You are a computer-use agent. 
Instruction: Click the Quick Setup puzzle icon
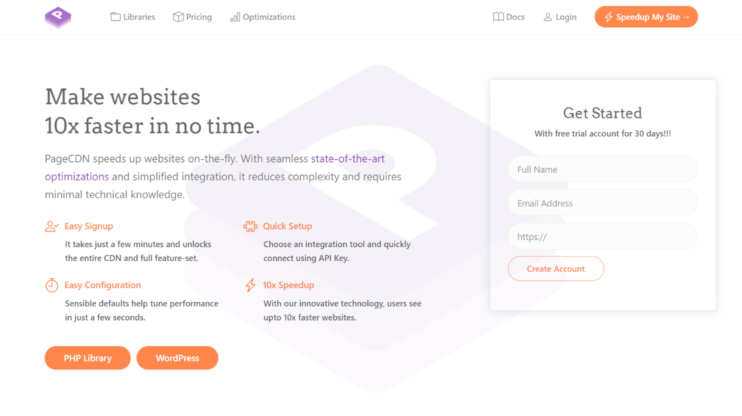click(250, 226)
